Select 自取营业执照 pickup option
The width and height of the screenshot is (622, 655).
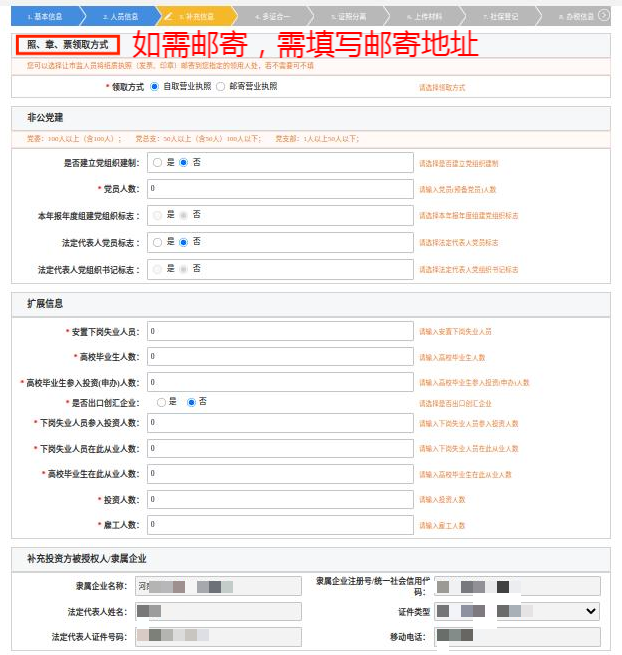point(155,86)
